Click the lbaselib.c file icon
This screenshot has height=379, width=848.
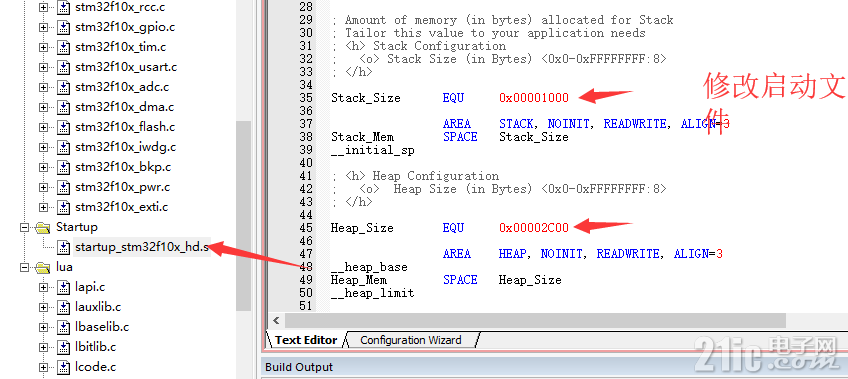click(x=64, y=328)
